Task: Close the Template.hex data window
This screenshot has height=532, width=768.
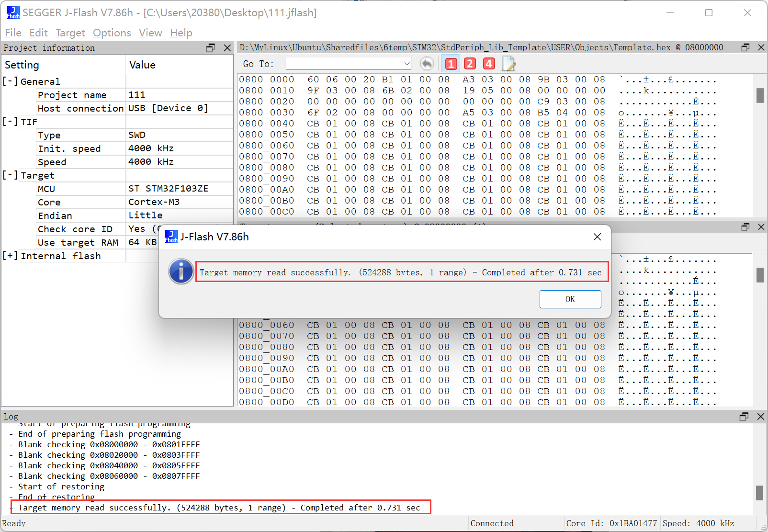Action: tap(761, 47)
